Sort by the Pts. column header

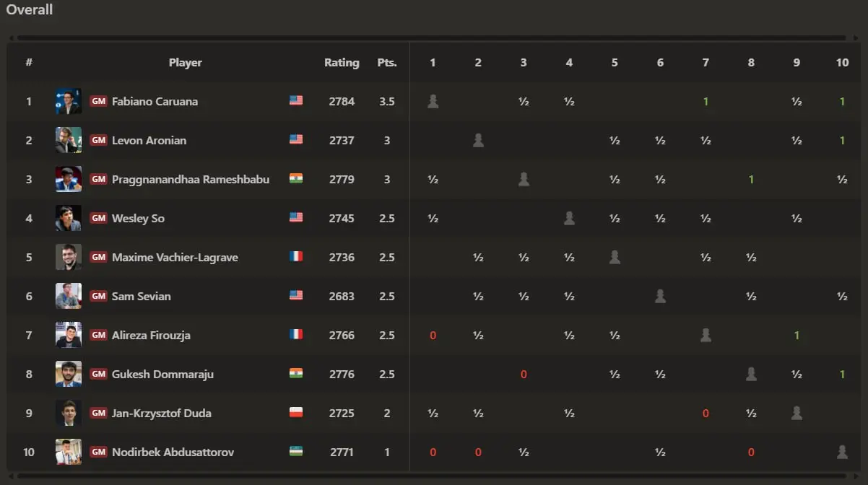387,63
